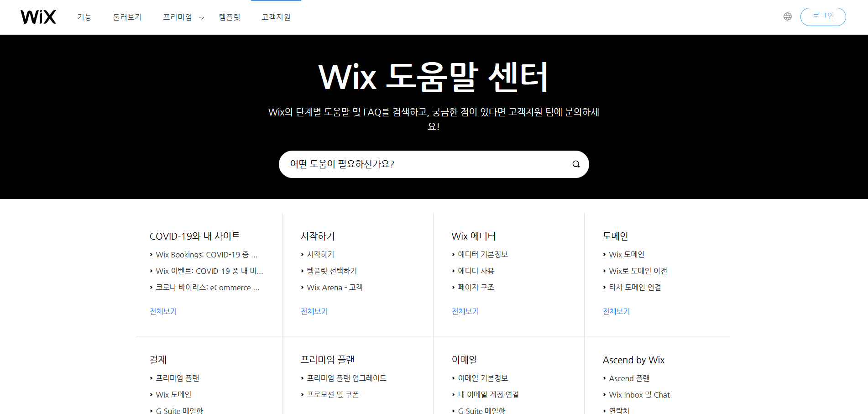868x414 pixels.
Task: Open the 고객지원 menu item
Action: [276, 17]
